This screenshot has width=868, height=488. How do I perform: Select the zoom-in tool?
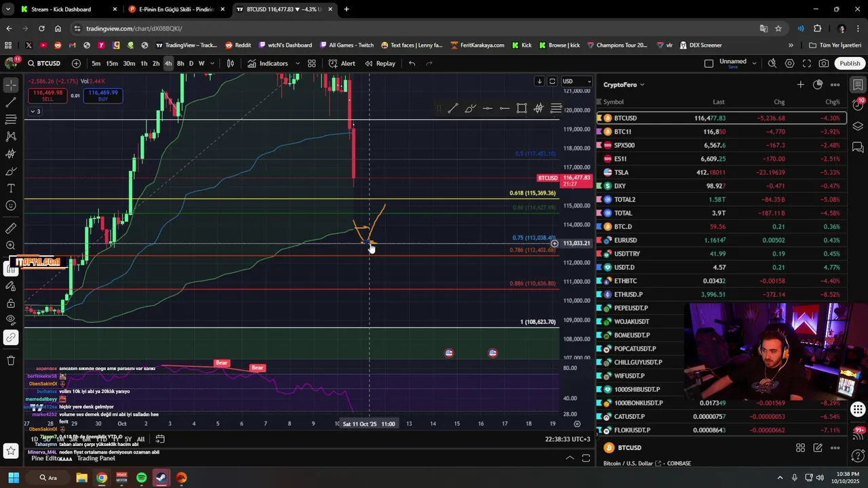(x=11, y=245)
